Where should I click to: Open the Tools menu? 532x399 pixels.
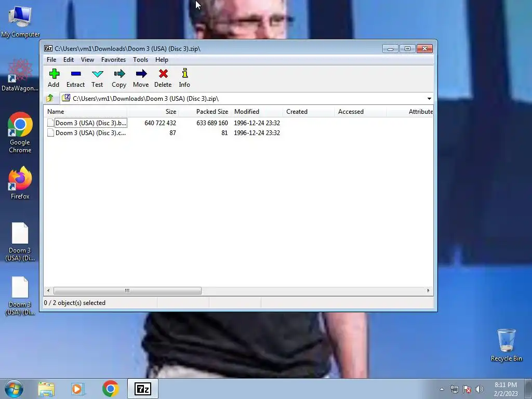140,59
